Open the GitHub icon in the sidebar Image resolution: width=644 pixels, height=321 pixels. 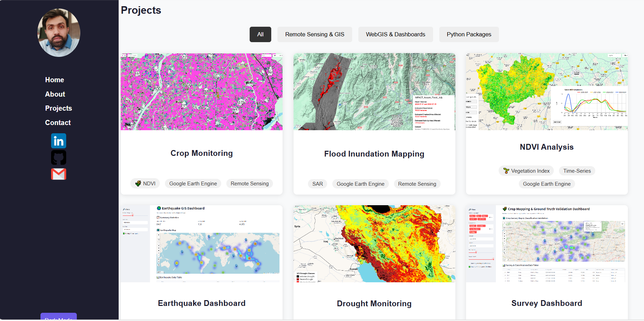coord(59,157)
